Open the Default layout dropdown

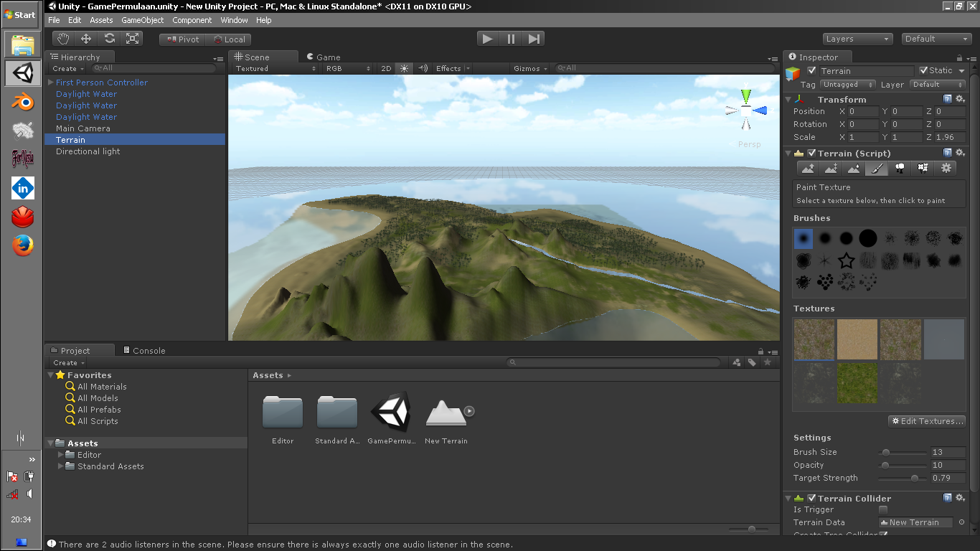click(x=937, y=39)
